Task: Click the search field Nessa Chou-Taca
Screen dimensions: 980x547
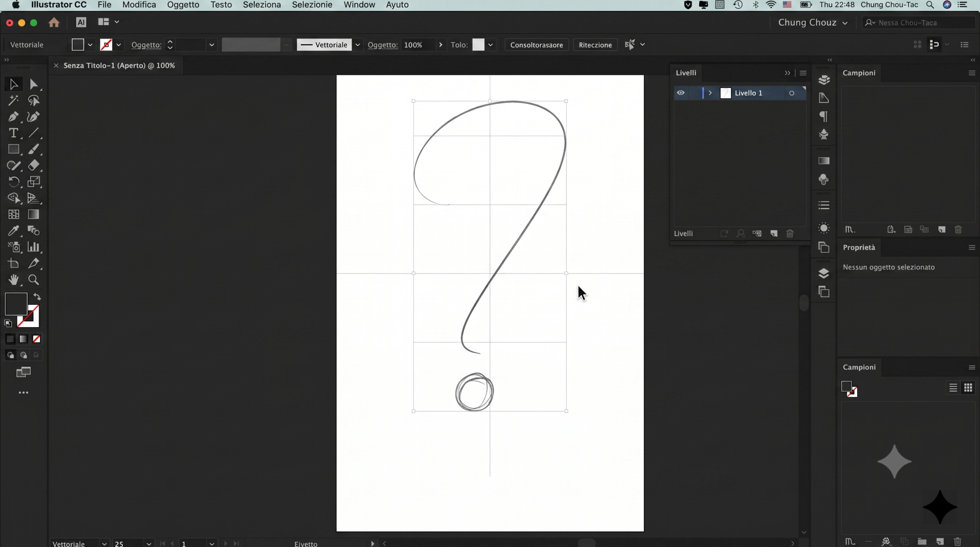Action: (x=919, y=23)
